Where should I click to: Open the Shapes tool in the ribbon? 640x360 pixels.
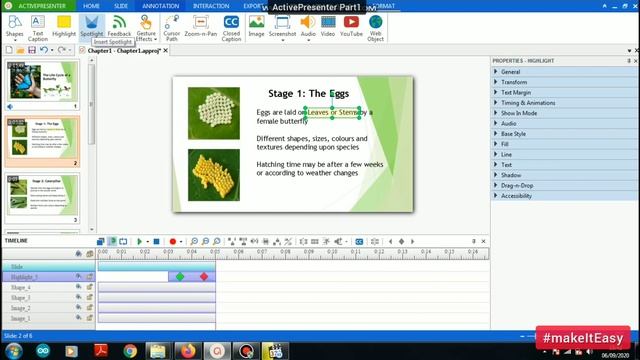[15, 28]
